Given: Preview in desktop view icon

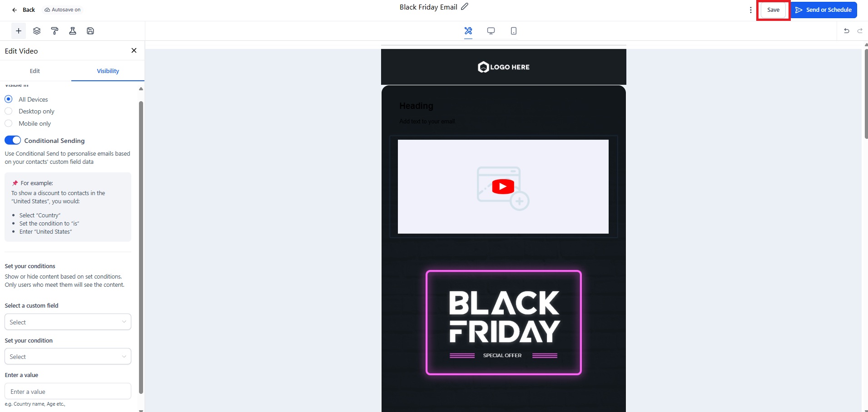Looking at the screenshot, I should click(491, 31).
